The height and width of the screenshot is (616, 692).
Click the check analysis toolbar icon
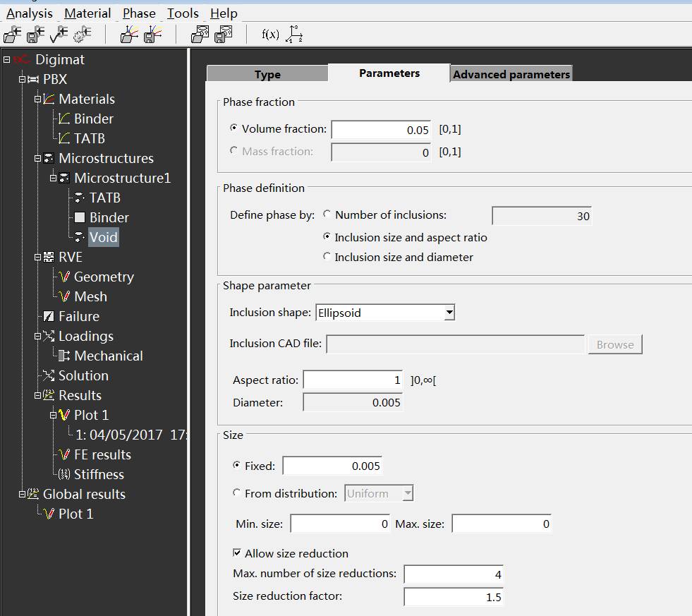[59, 35]
